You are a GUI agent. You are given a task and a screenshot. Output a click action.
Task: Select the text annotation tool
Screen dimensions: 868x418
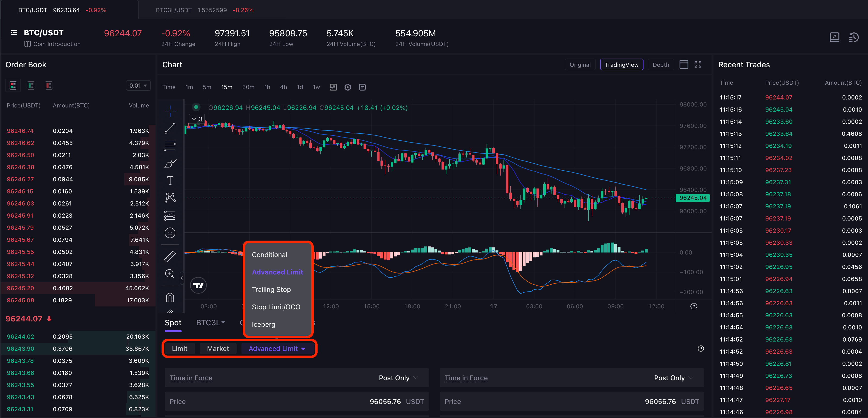(170, 181)
